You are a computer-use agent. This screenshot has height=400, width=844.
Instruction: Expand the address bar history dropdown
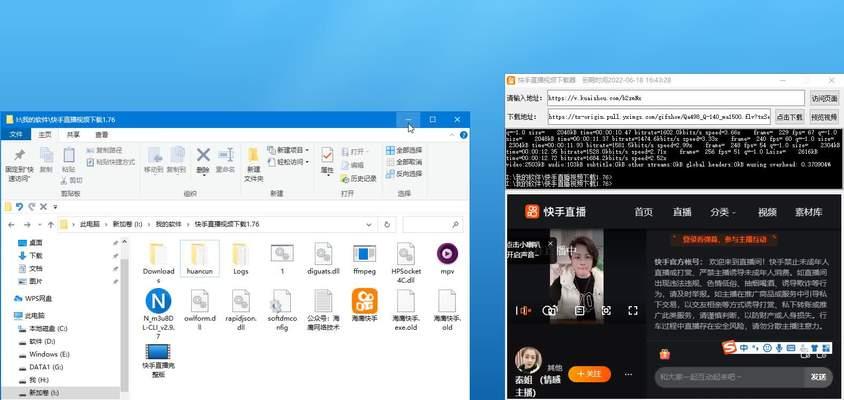[369, 224]
